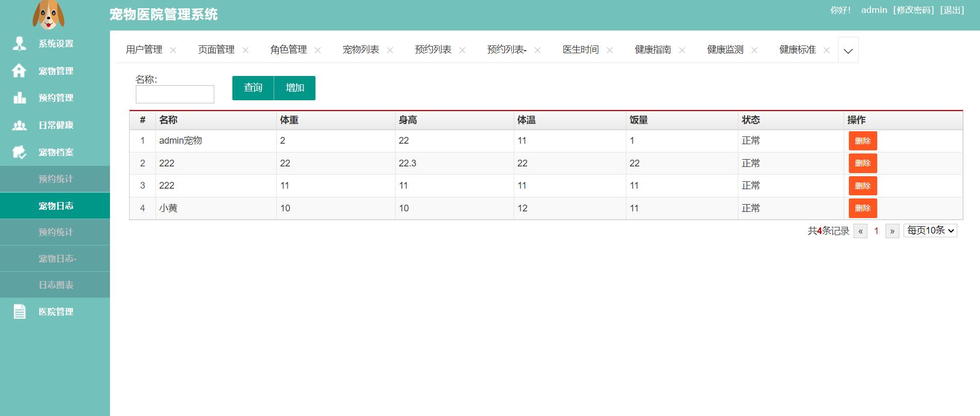Delete row 2 with height 22.3
The image size is (980, 416).
863,163
